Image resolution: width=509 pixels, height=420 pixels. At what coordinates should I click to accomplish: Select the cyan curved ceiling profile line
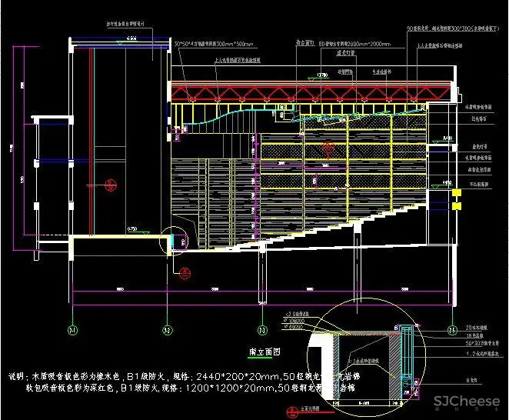pyautogui.click(x=228, y=117)
